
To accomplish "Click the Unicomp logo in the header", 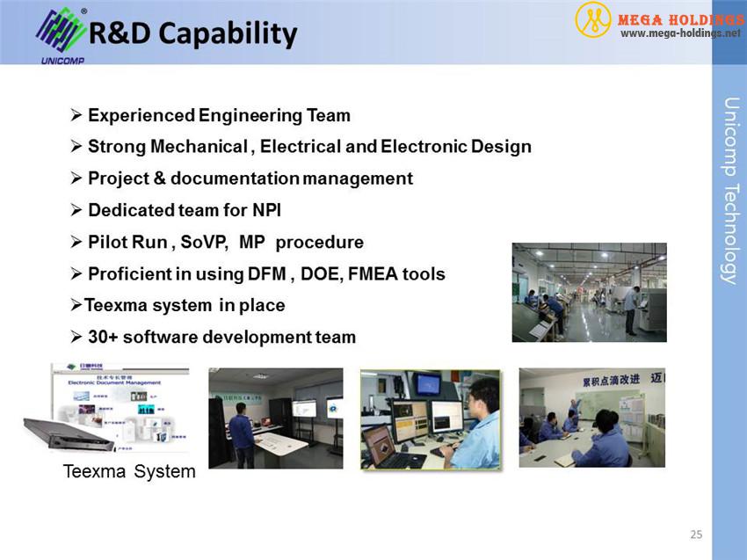I will pyautogui.click(x=62, y=36).
